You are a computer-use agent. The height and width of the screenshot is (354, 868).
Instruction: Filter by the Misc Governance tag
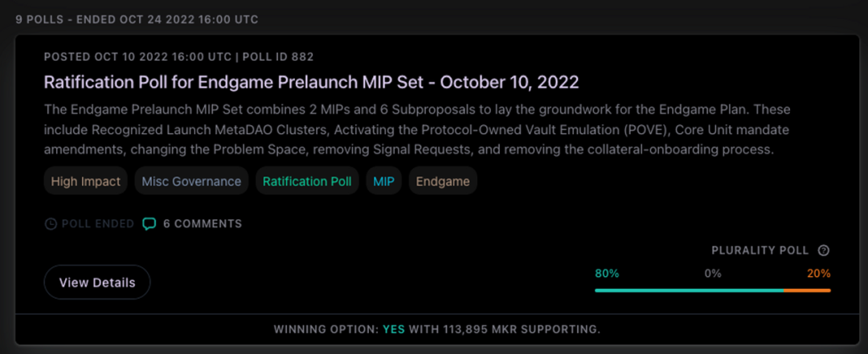coord(191,181)
